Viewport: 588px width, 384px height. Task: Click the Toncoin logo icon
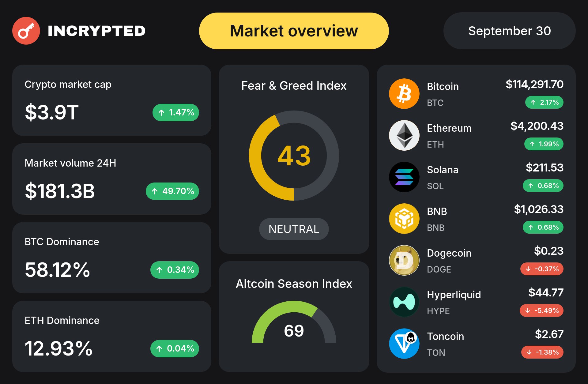click(x=404, y=344)
